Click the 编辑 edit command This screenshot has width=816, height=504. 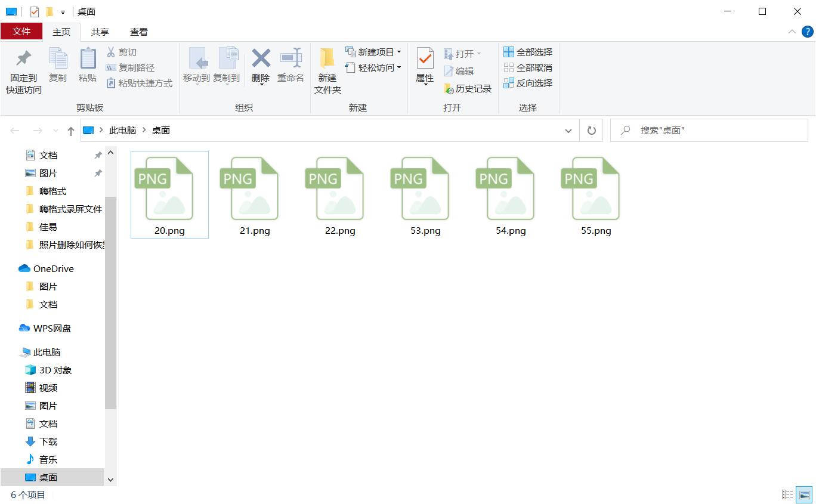tap(459, 72)
